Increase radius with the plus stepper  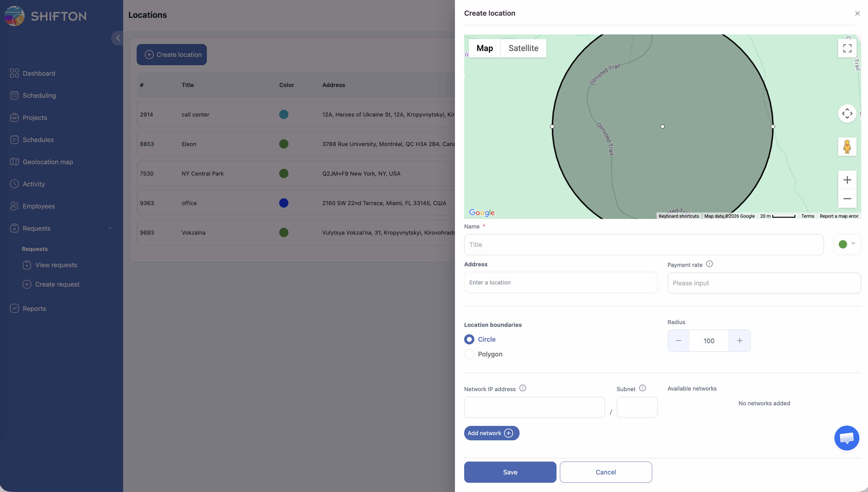click(740, 341)
